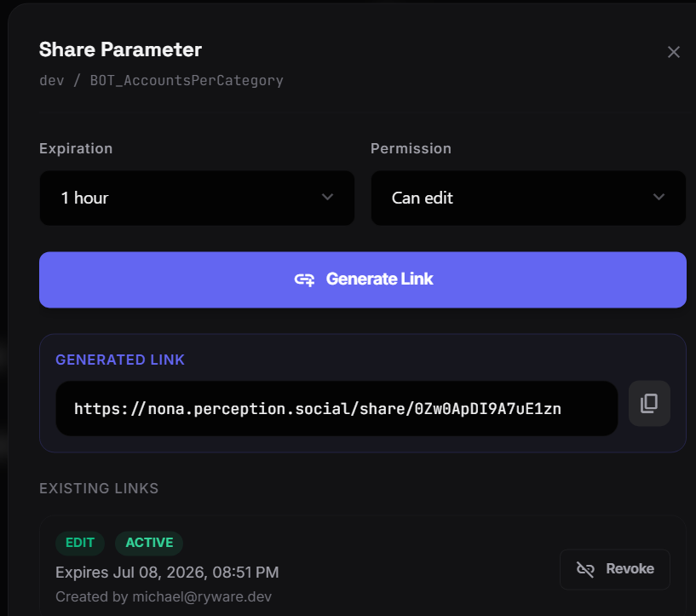Click the 'dev / BOT_AccountsPerCategory' path text
Viewport: 696px width, 616px height.
coord(161,80)
